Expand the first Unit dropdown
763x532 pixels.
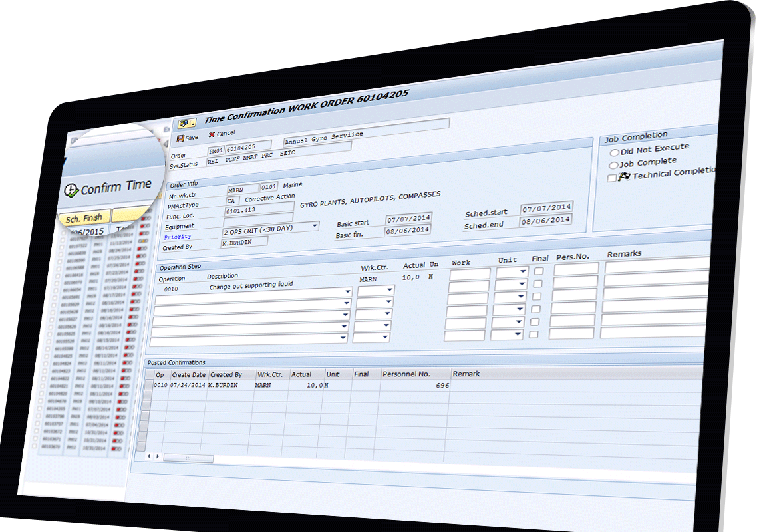[x=524, y=272]
